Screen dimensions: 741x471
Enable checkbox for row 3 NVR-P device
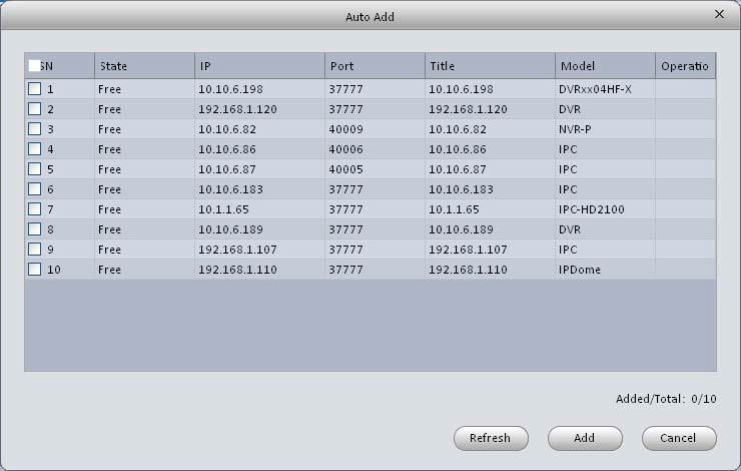tap(34, 128)
